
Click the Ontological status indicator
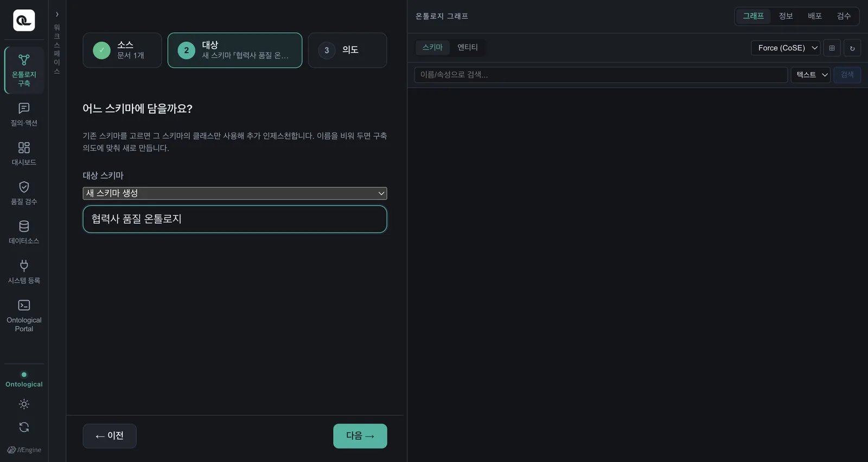click(x=24, y=380)
